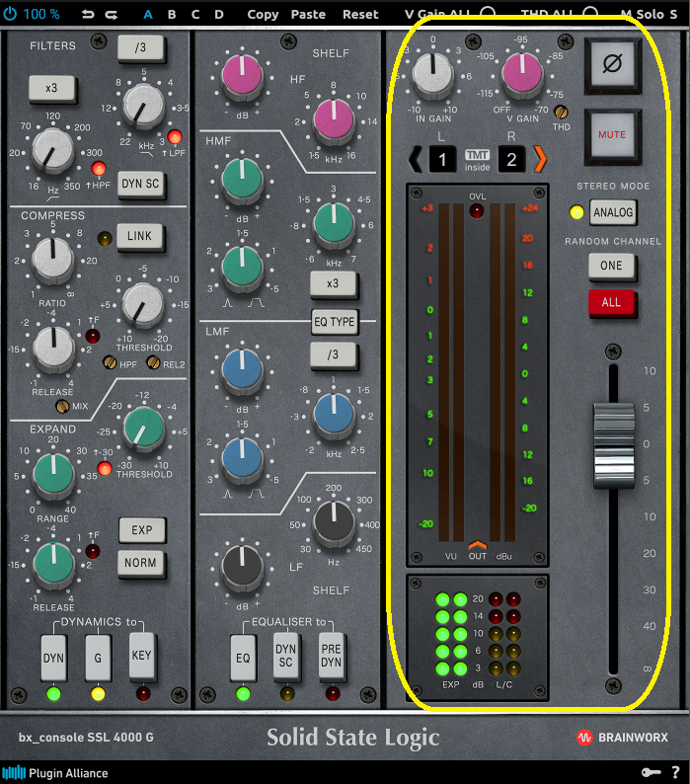Viewport: 690px width, 784px height.
Task: Click the orange OUT meter marker arrow
Action: tap(478, 544)
